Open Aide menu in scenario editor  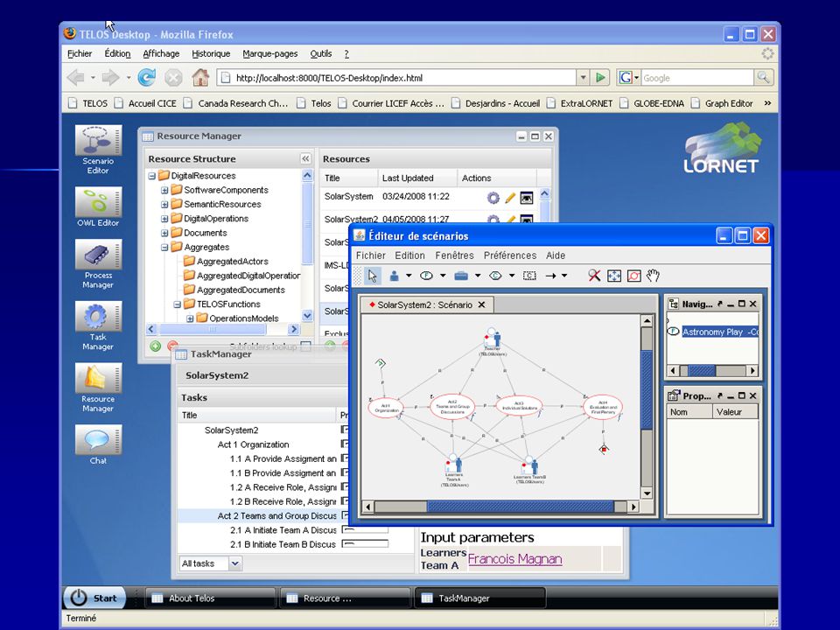click(556, 255)
